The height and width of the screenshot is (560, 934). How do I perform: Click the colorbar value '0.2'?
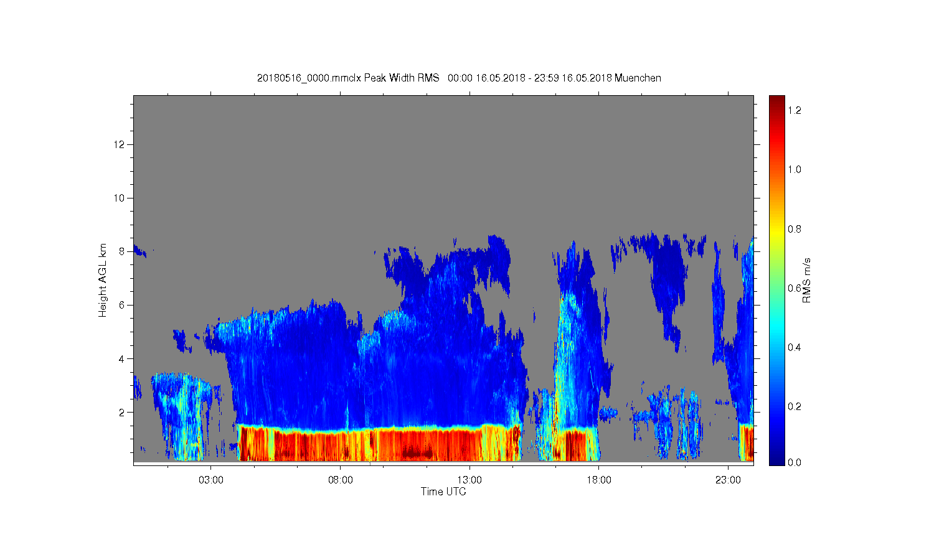[x=795, y=406]
